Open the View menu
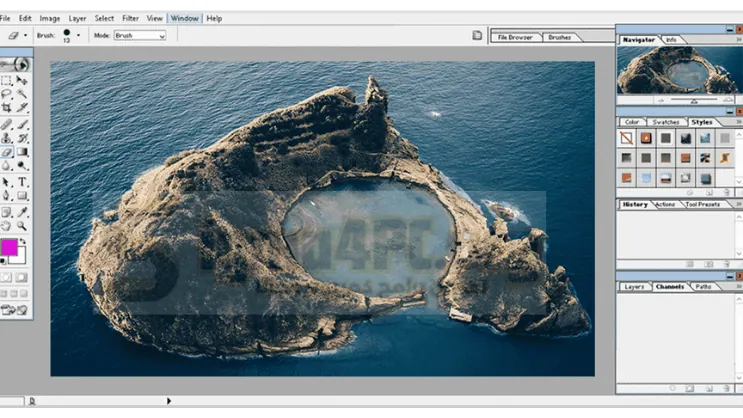The height and width of the screenshot is (418, 743). pyautogui.click(x=154, y=18)
